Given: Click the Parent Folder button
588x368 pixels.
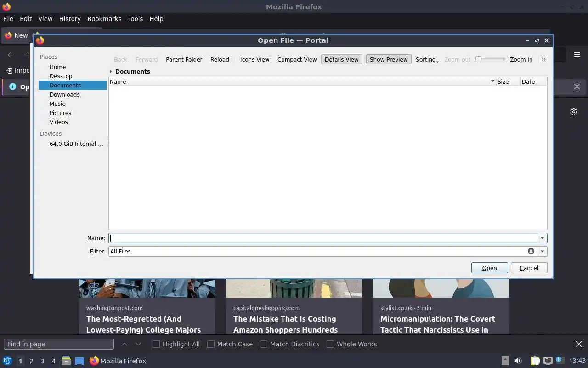Looking at the screenshot, I should click(x=184, y=59).
